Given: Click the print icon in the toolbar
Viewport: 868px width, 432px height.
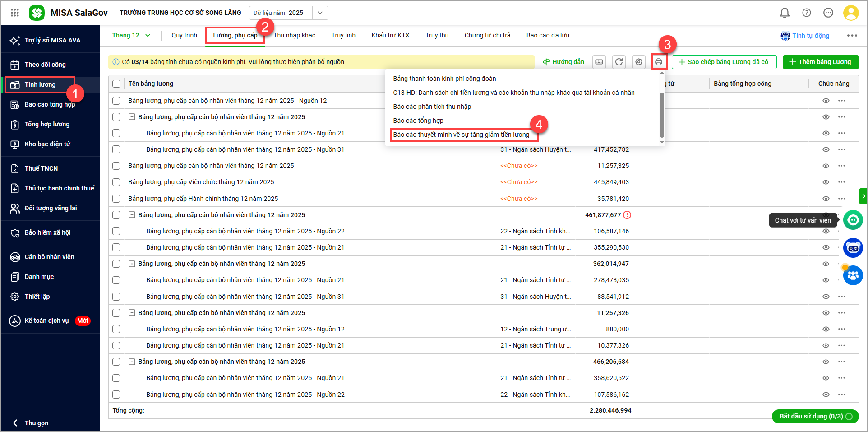Looking at the screenshot, I should [x=659, y=62].
